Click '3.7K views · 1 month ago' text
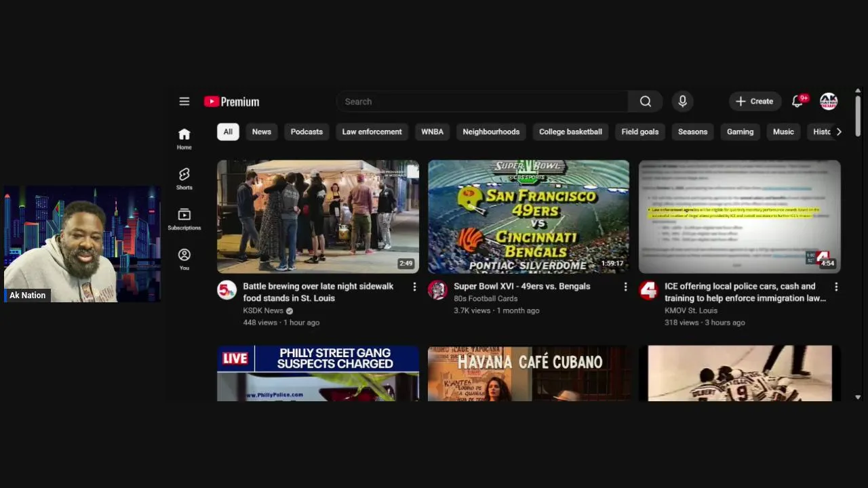The height and width of the screenshot is (488, 868). [496, 310]
